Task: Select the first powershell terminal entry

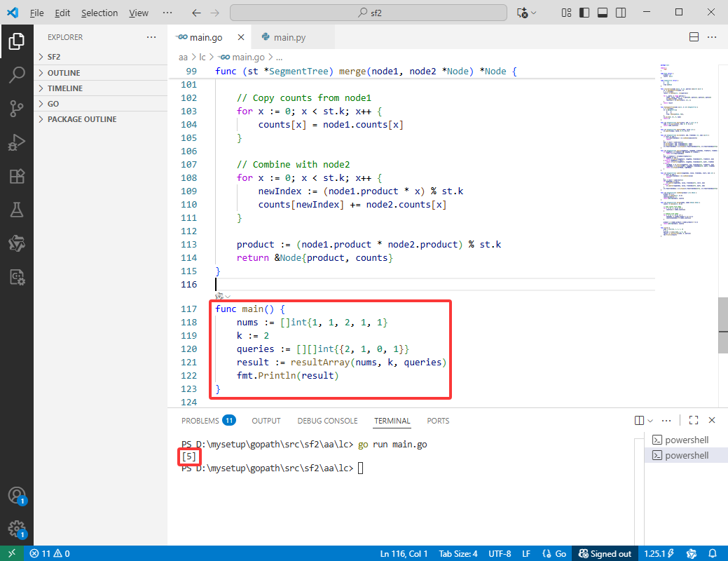Action: click(x=686, y=440)
